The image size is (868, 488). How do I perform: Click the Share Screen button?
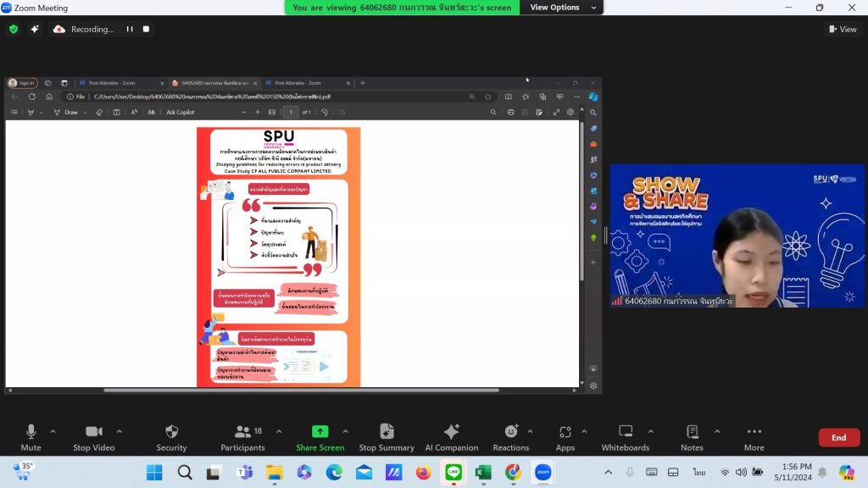click(320, 438)
